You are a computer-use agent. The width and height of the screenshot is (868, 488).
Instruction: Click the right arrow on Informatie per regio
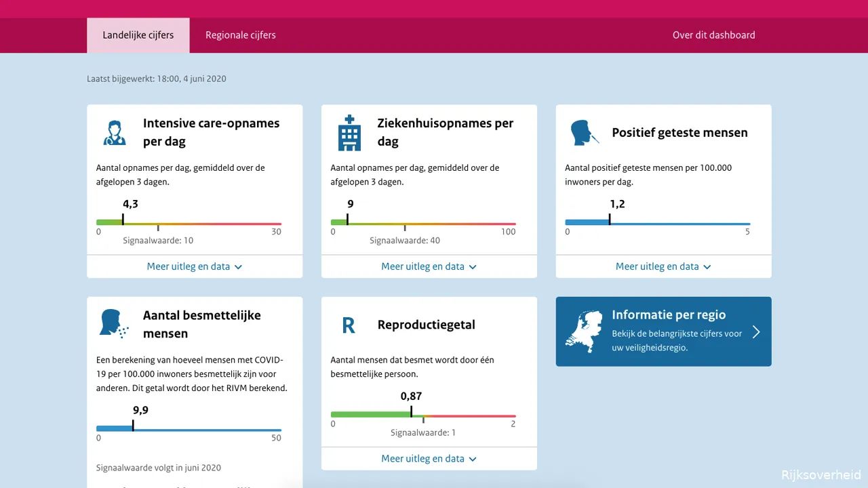pyautogui.click(x=755, y=331)
